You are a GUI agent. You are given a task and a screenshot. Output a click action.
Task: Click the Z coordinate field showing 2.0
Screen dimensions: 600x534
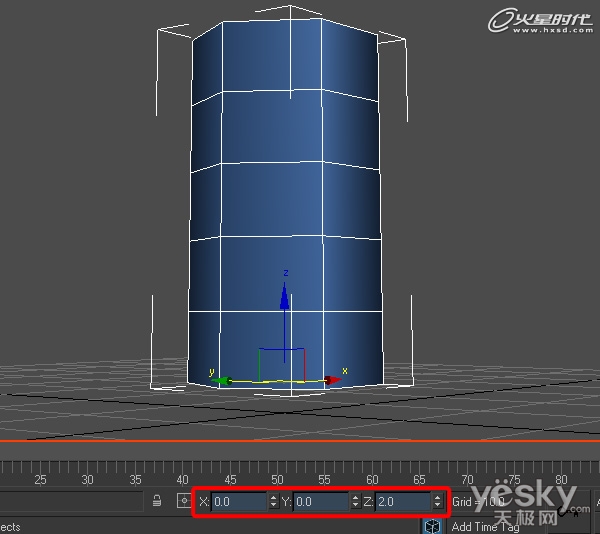click(404, 501)
